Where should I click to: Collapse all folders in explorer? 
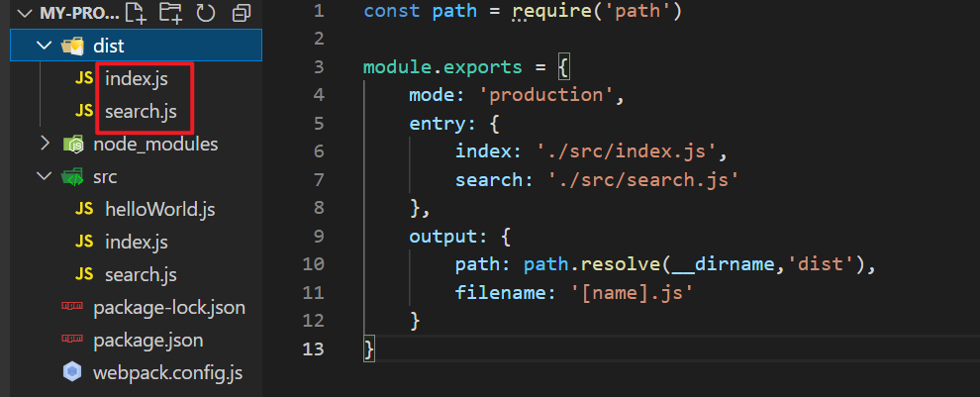241,13
